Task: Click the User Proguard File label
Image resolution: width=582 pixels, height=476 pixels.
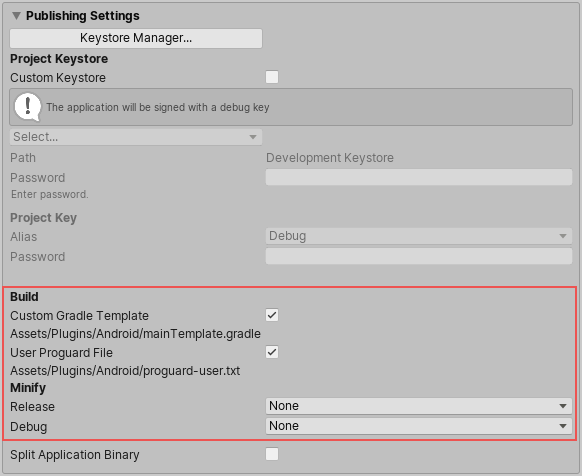Action: pos(61,352)
